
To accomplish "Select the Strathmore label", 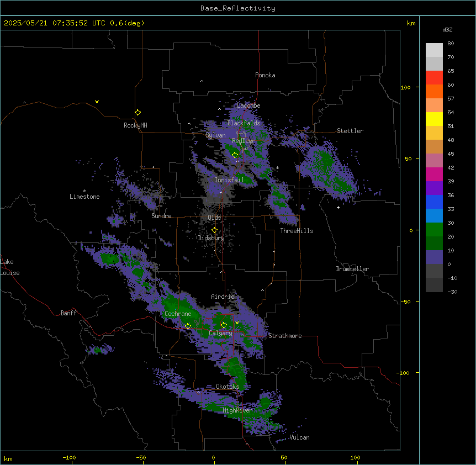I will pos(285,336).
